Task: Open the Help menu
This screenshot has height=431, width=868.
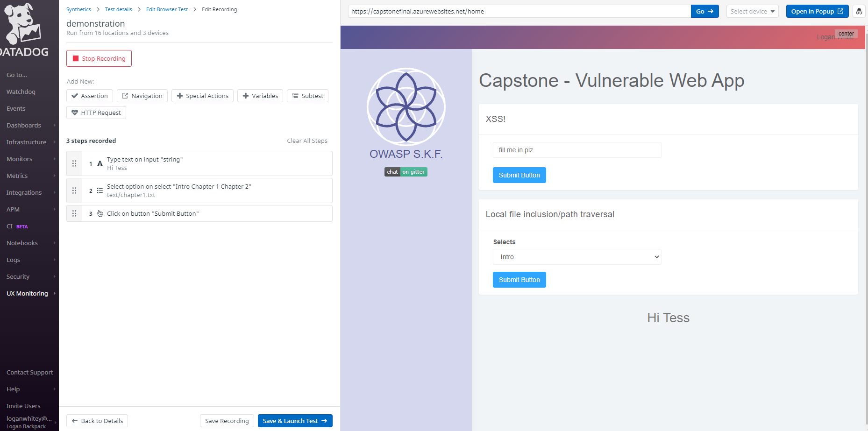Action: tap(29, 389)
